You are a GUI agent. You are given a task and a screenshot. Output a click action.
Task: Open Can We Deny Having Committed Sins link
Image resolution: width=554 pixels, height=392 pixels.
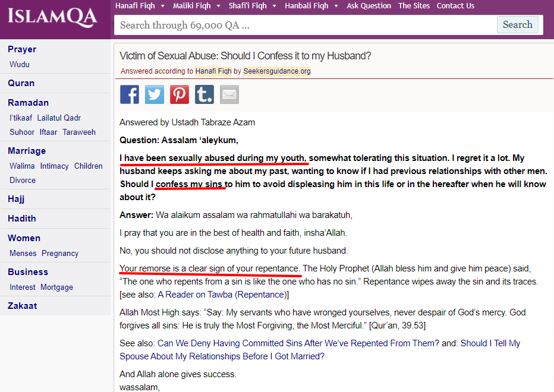tap(298, 343)
